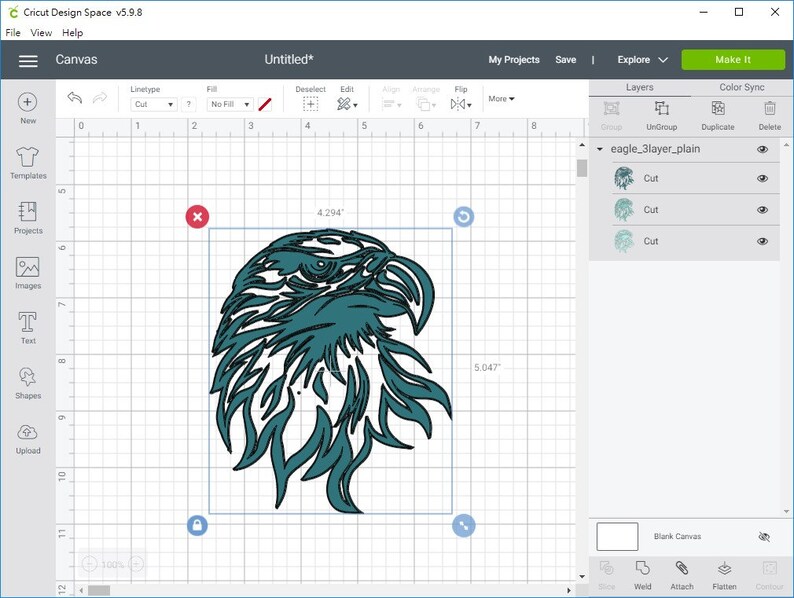Add Text to the canvas
Image resolution: width=794 pixels, height=598 pixels.
28,328
